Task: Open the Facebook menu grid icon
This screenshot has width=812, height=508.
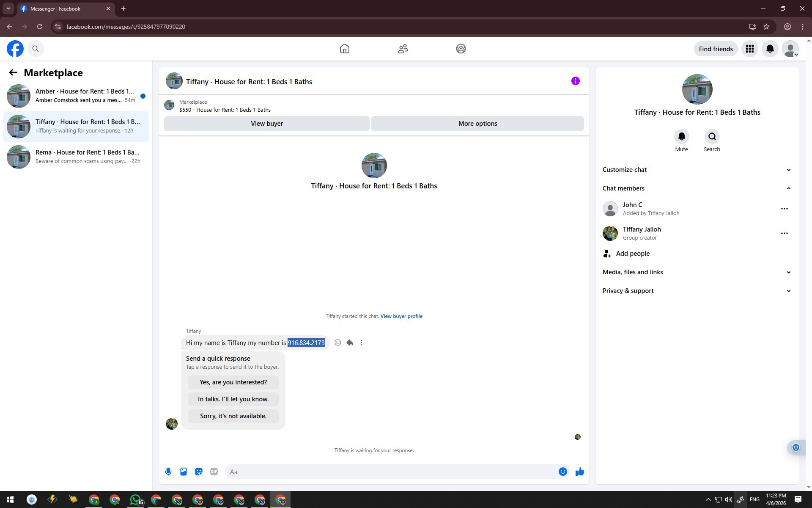Action: pos(750,49)
